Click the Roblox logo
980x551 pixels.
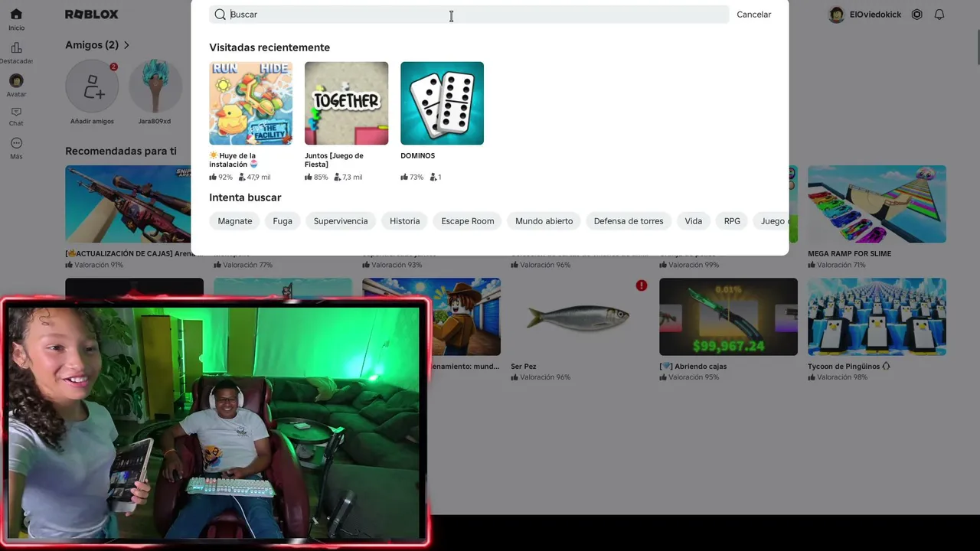tap(91, 15)
